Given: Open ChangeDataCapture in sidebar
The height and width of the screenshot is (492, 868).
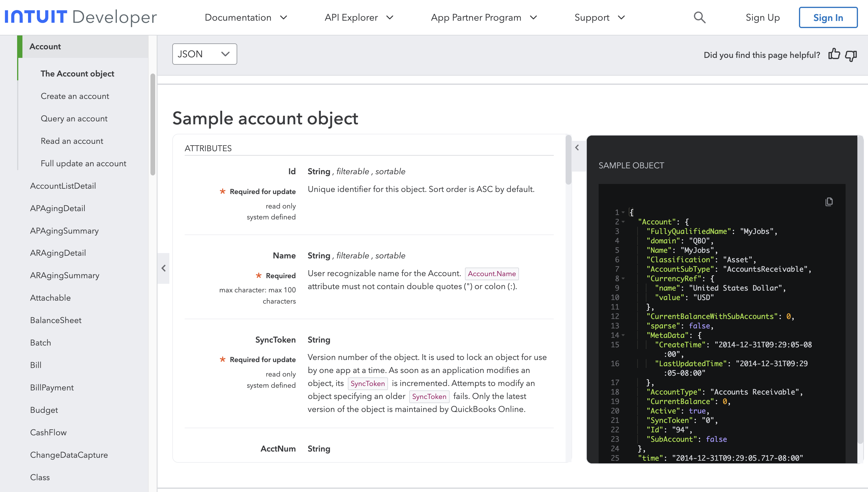Looking at the screenshot, I should 69,455.
